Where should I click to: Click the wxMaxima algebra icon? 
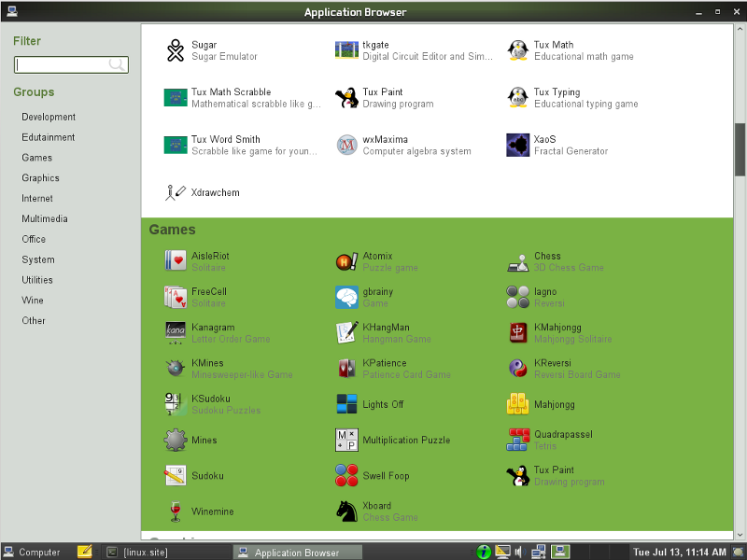point(346,145)
